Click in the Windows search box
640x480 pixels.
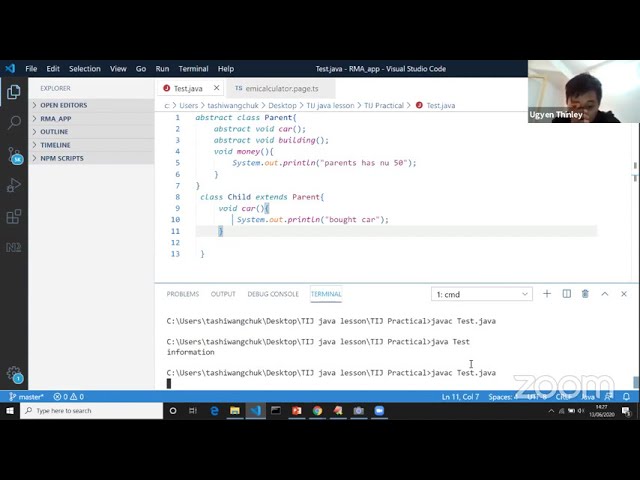coord(91,411)
